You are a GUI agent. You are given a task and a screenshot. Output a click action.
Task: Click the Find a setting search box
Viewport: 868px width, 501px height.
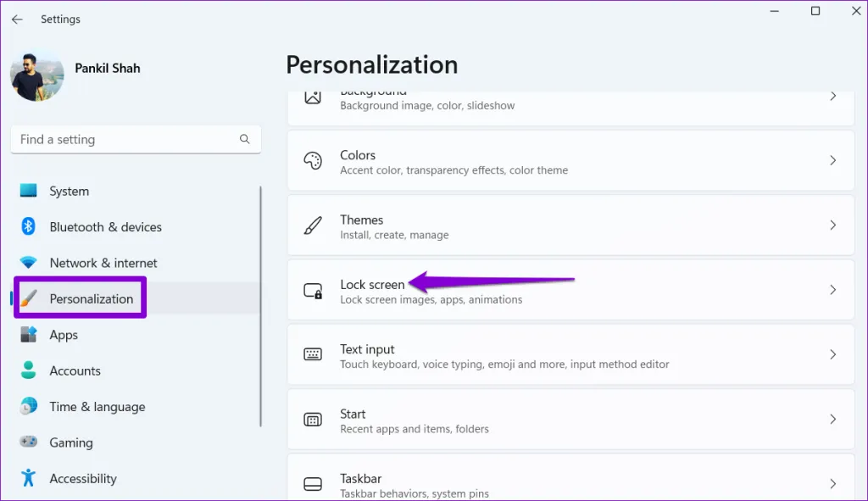127,139
